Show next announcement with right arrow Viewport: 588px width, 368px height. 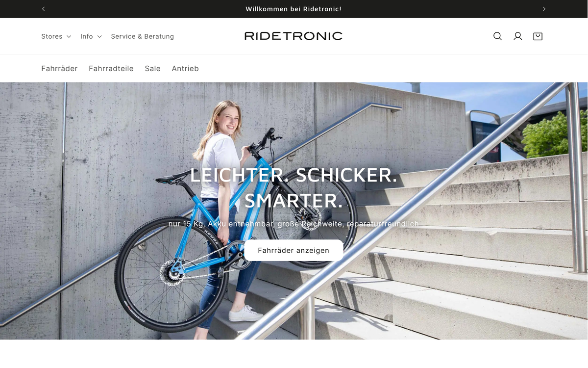click(544, 9)
